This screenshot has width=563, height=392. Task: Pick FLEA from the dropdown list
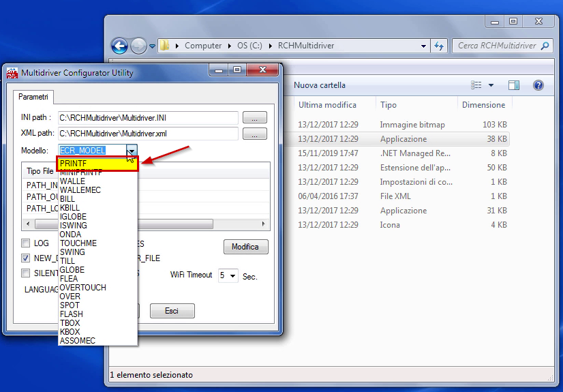point(97,279)
